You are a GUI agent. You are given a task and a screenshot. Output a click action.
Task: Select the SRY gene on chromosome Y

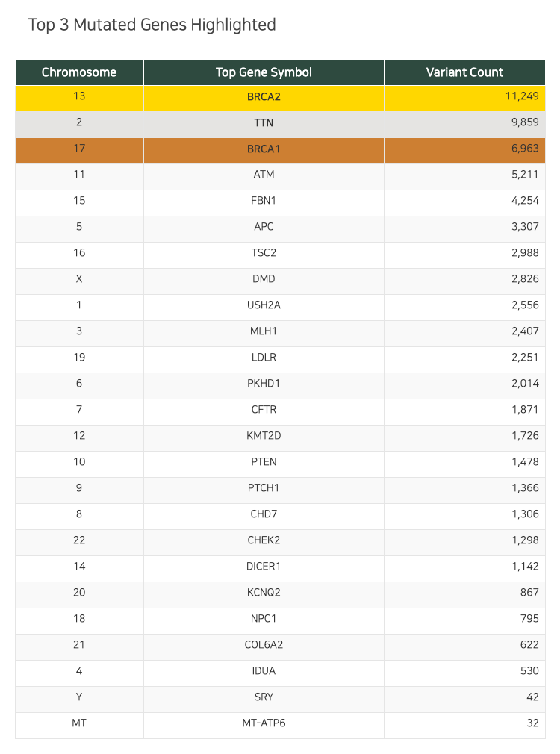click(264, 700)
